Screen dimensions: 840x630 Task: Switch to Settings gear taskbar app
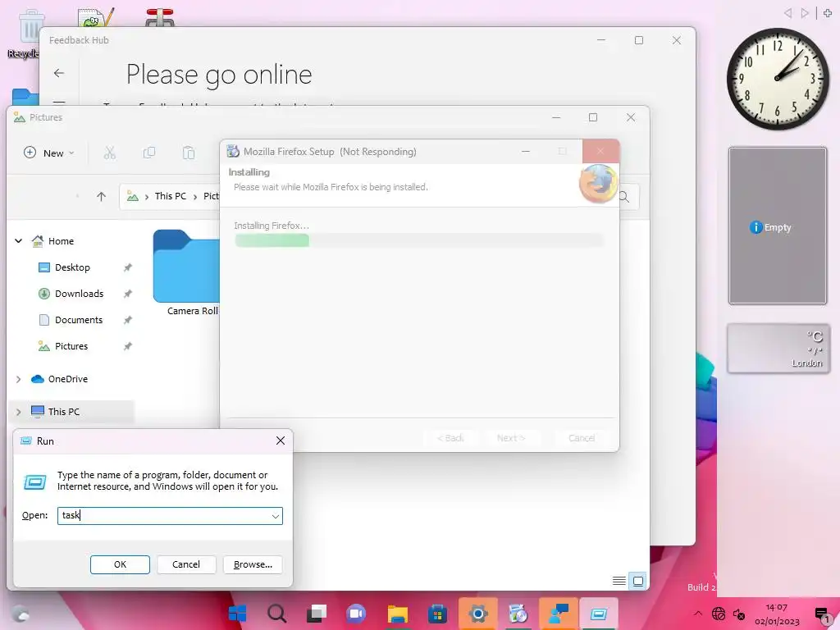(x=478, y=614)
